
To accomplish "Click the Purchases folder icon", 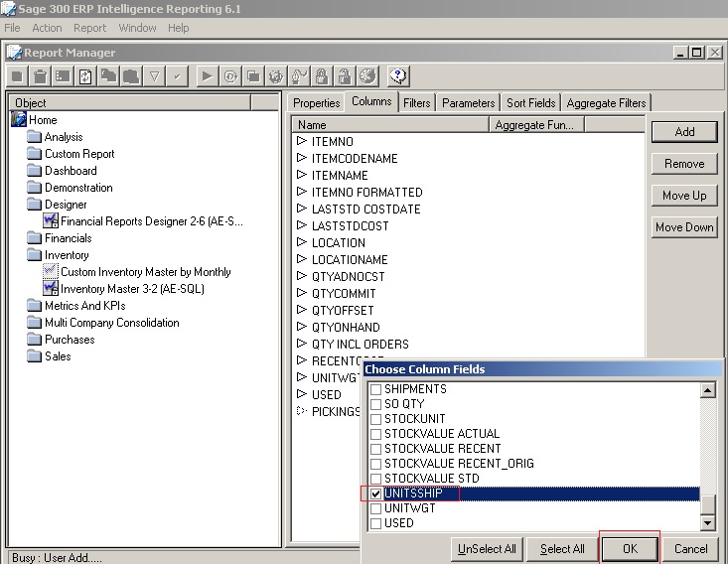I will tap(34, 340).
